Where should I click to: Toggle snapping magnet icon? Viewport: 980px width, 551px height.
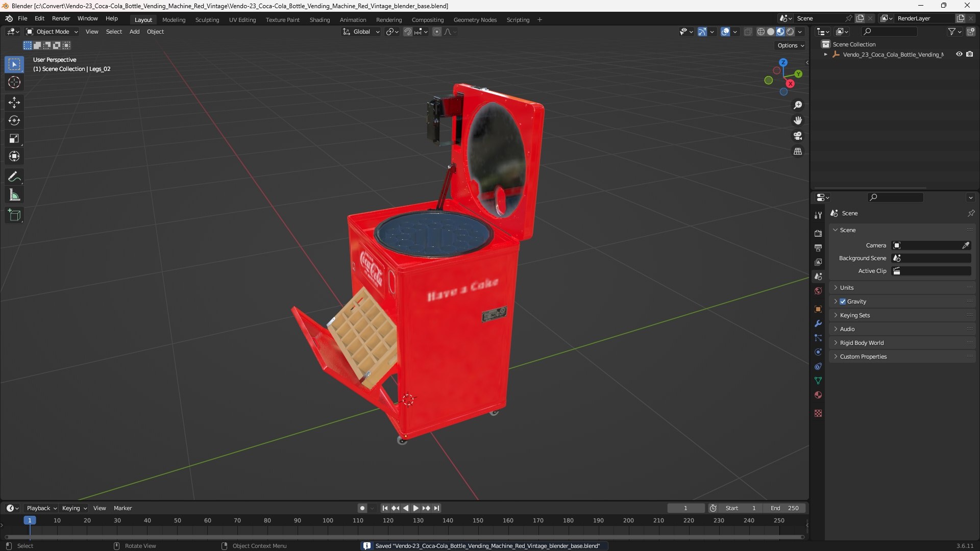tap(407, 32)
